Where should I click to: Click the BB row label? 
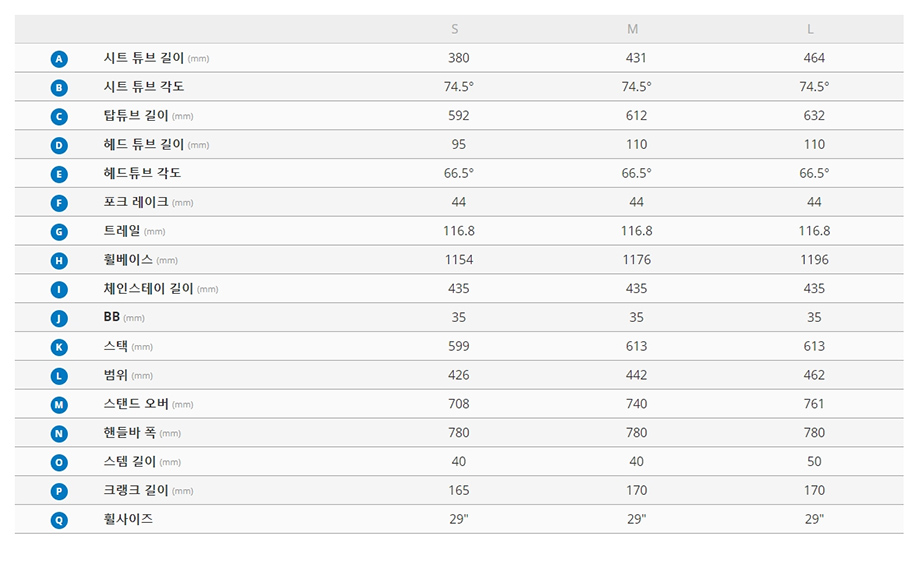112,317
